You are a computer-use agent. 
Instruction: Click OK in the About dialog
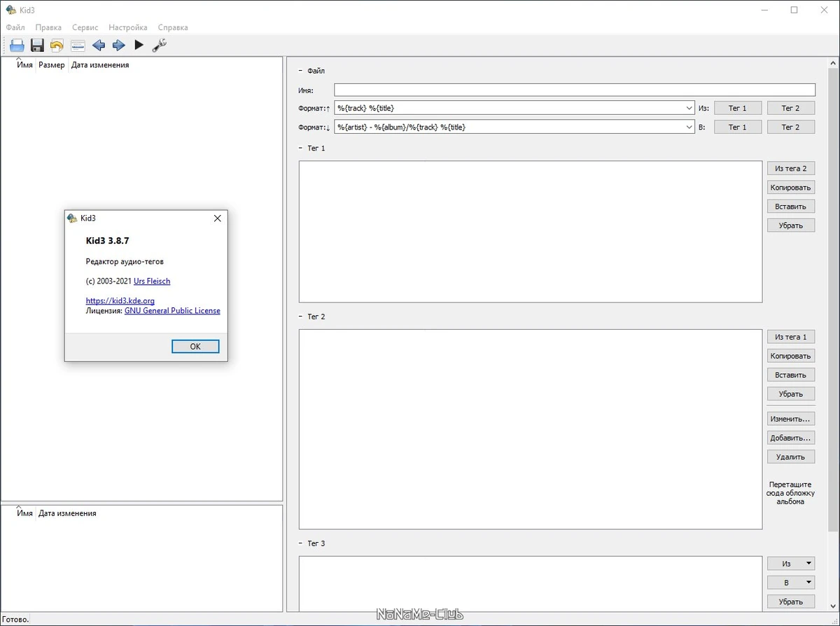[x=195, y=347]
